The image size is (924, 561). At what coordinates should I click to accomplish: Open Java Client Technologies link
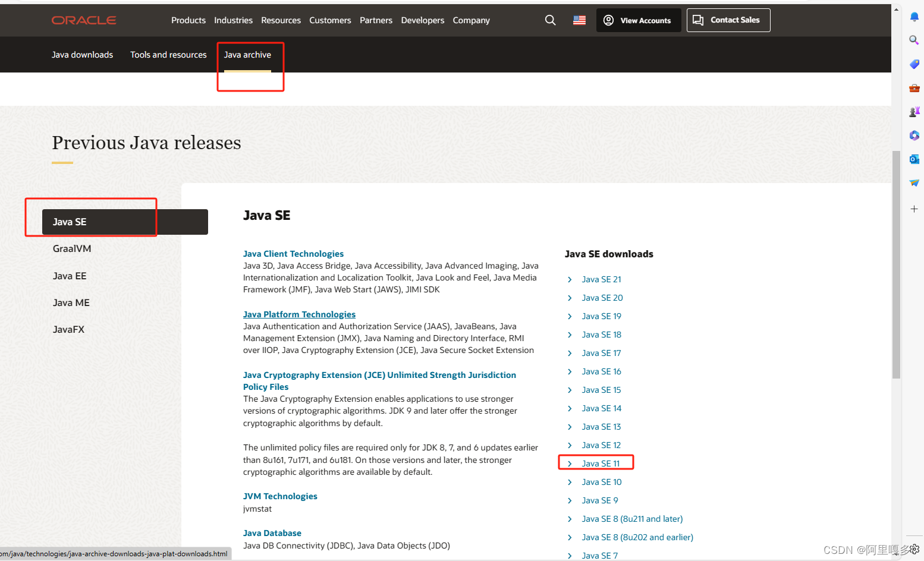click(293, 254)
